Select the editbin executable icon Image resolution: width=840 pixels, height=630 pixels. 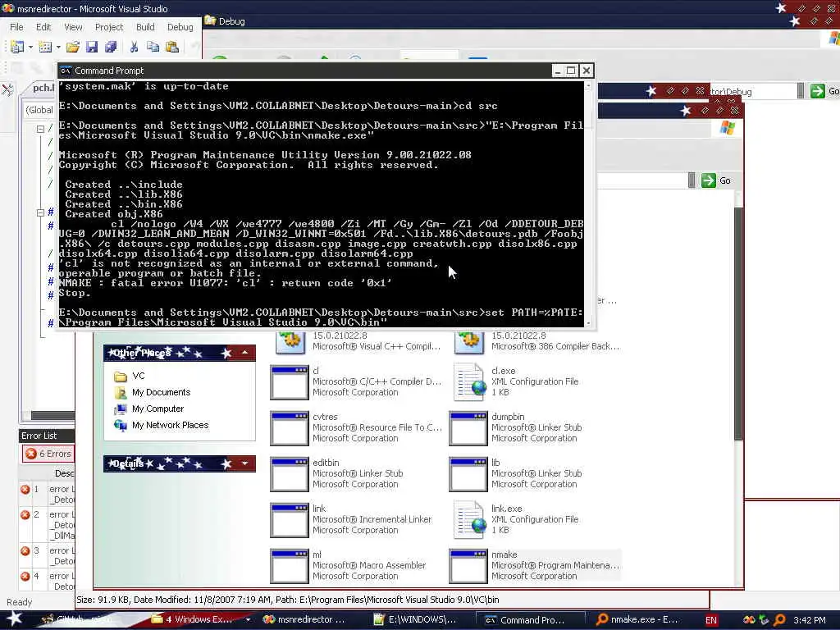[290, 475]
